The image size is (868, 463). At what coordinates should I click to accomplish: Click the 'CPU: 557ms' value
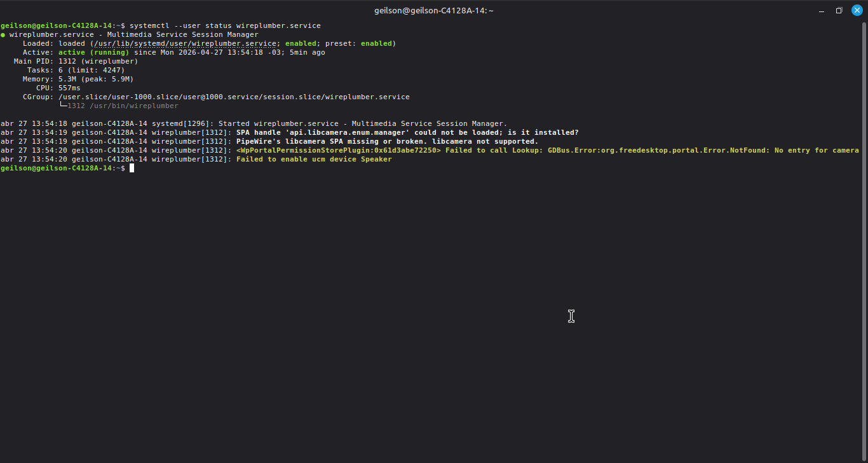pyautogui.click(x=69, y=88)
